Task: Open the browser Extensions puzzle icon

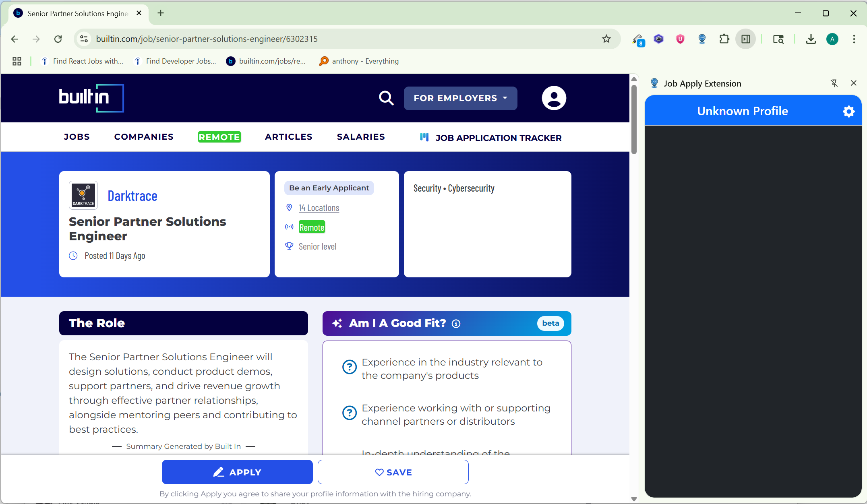Action: 724,39
